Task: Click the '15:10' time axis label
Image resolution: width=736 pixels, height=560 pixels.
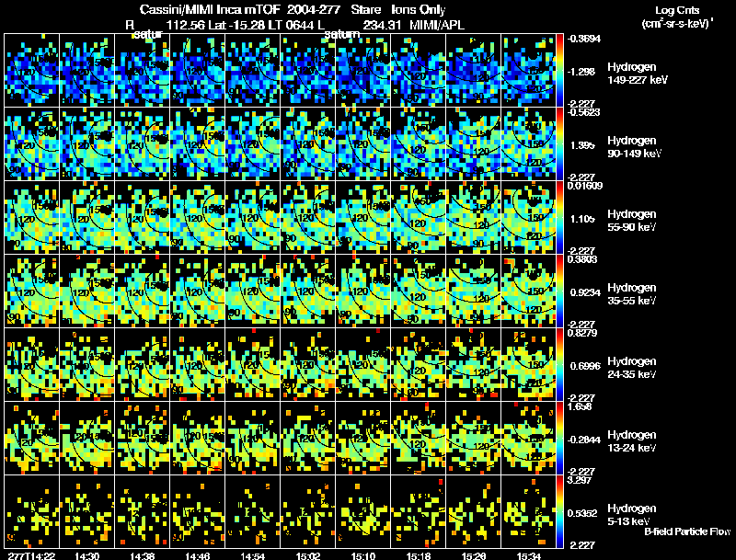Action: coord(363,555)
